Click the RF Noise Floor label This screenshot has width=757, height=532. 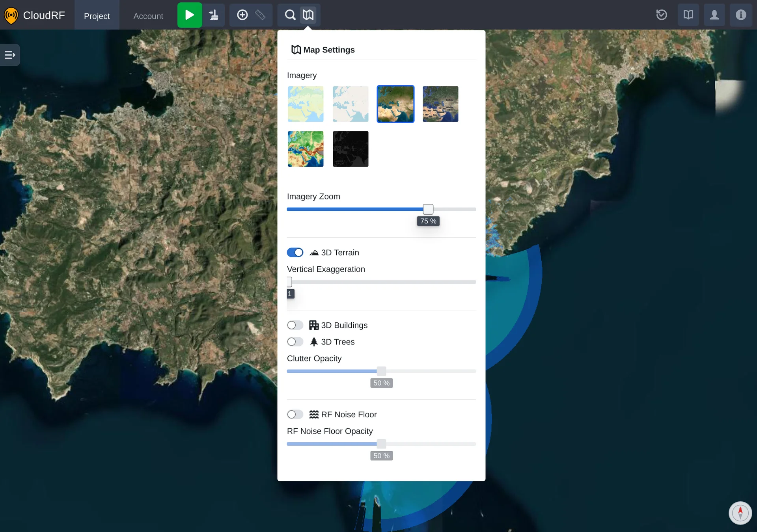point(349,415)
